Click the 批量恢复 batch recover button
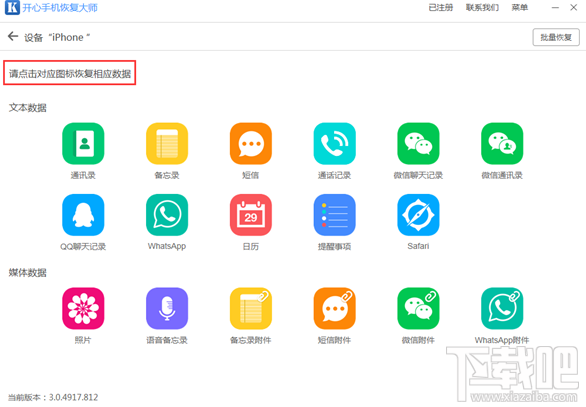The height and width of the screenshot is (407, 586). (556, 37)
